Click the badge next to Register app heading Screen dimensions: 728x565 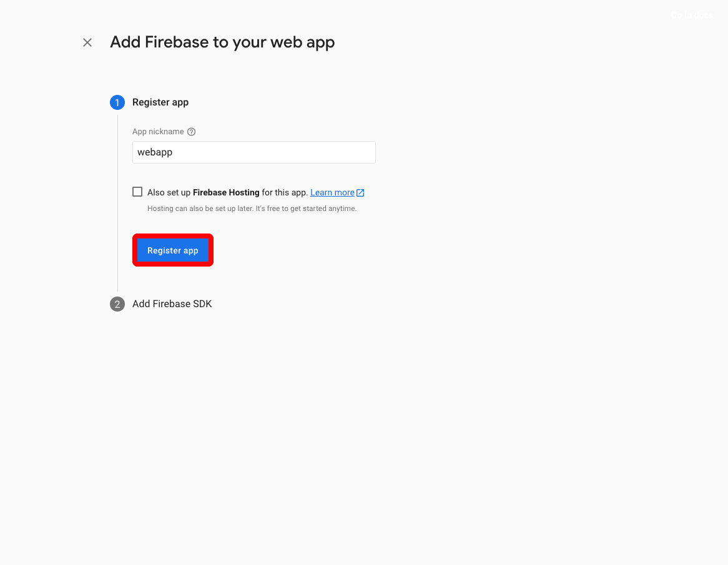tap(117, 102)
